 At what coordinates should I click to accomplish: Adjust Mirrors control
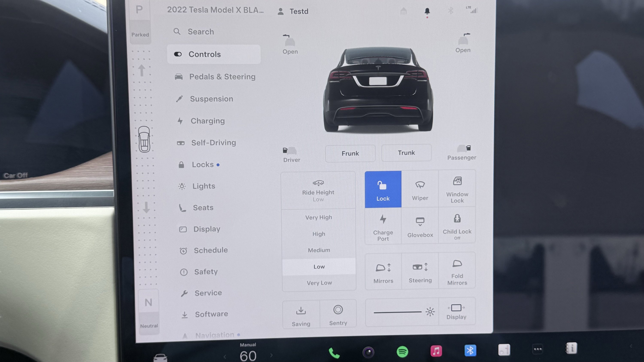383,272
